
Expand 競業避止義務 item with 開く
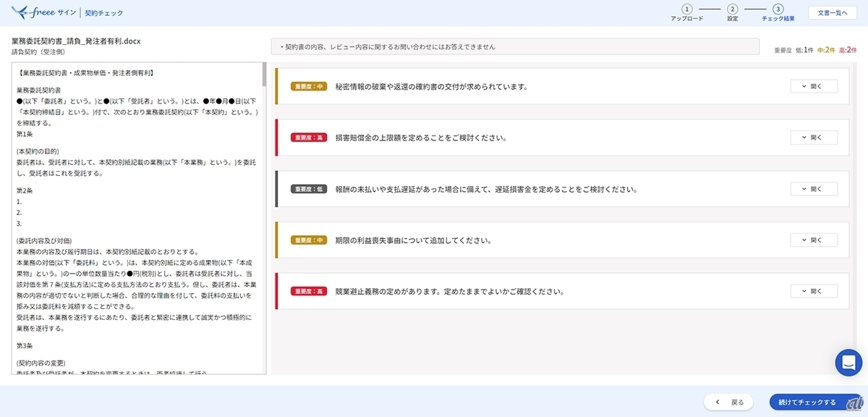(814, 291)
